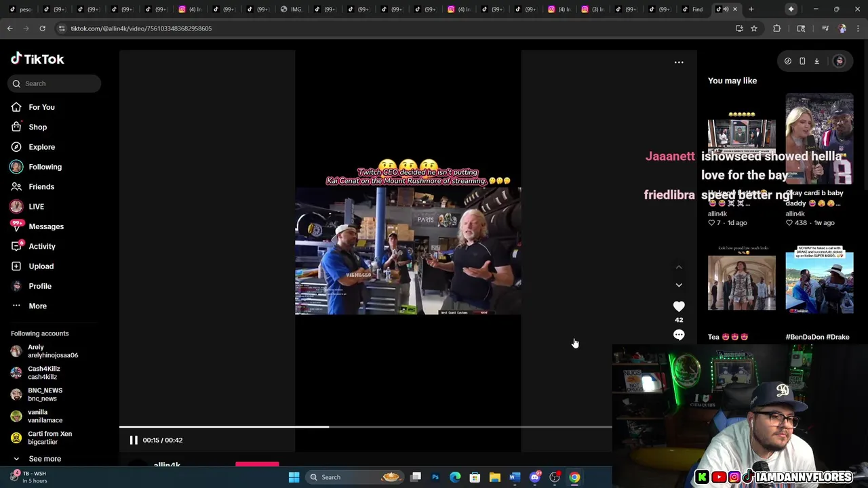Viewport: 868px width, 488px height.
Task: Click the TikTok URL address bar
Action: click(x=393, y=28)
